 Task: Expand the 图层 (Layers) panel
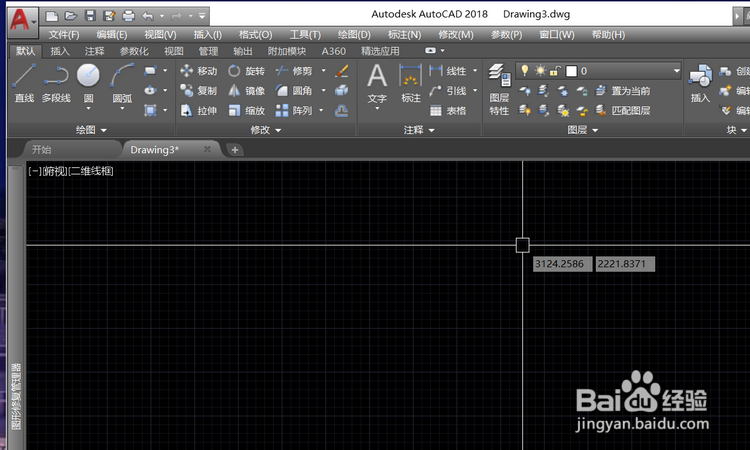coord(583,130)
